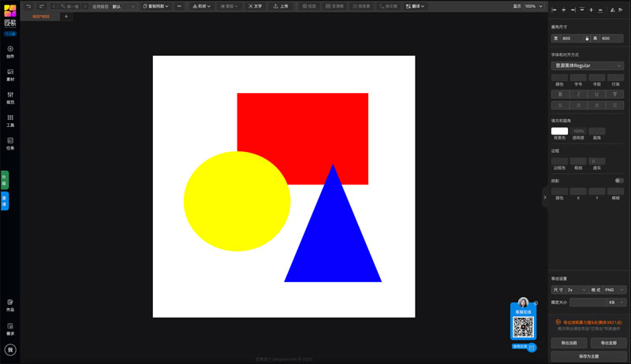
Task: Click the white 背景色 color swatch
Action: 559,131
